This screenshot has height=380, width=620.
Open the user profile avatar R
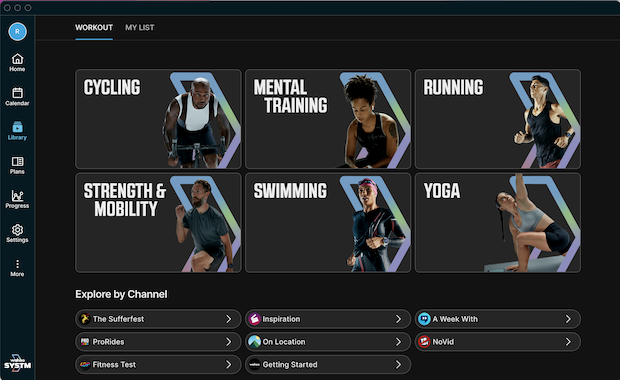[17, 31]
